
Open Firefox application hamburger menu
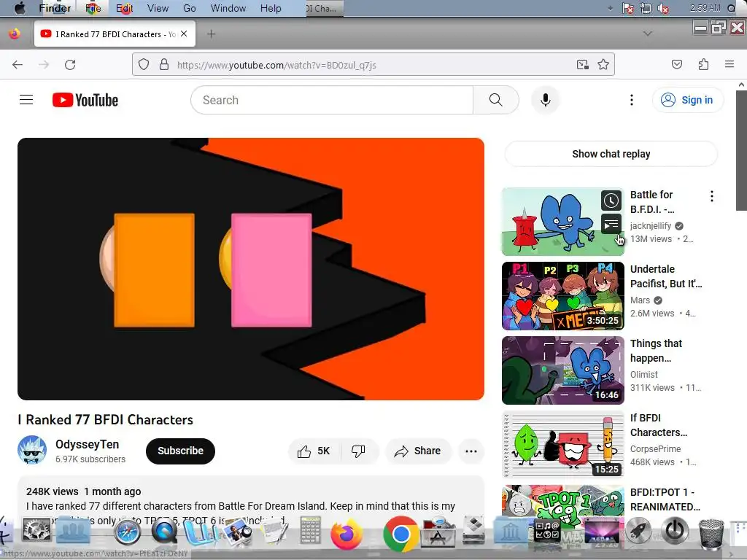(729, 64)
